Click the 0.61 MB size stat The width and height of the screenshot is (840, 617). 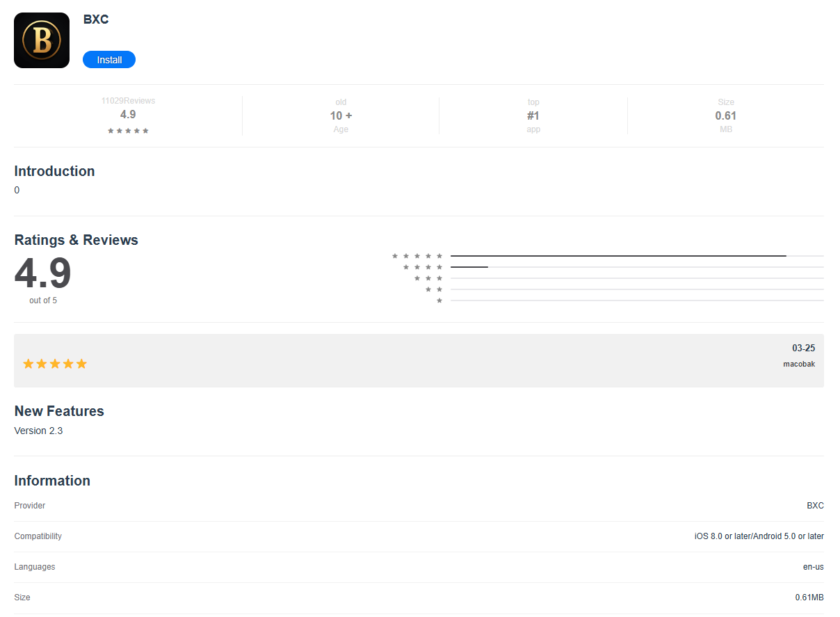(725, 115)
